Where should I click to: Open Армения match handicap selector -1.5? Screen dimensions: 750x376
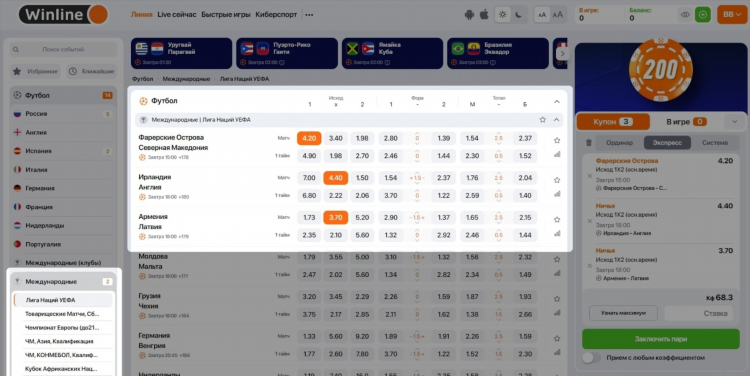[x=417, y=218]
